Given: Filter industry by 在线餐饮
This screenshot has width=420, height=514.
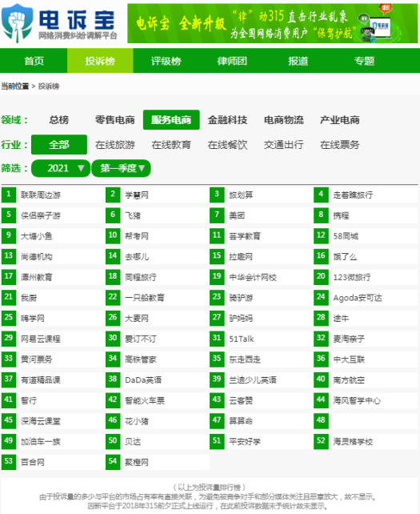Looking at the screenshot, I should click(x=227, y=145).
